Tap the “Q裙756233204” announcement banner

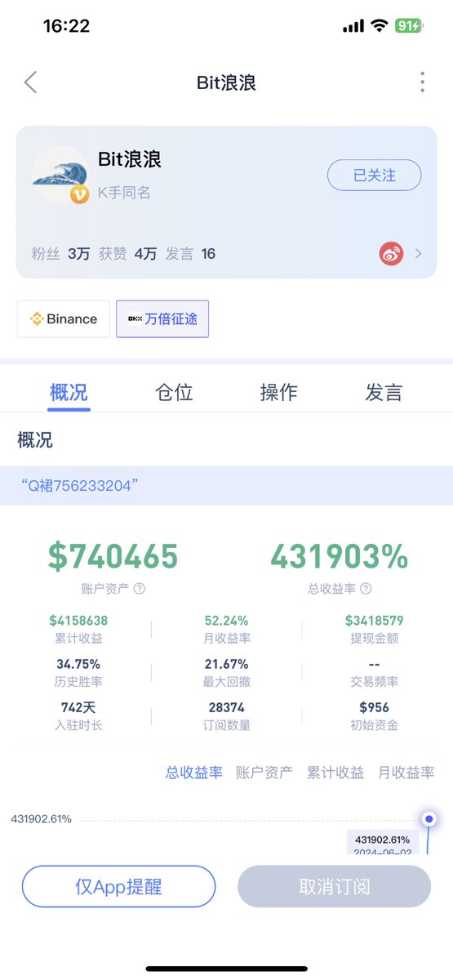click(x=226, y=486)
